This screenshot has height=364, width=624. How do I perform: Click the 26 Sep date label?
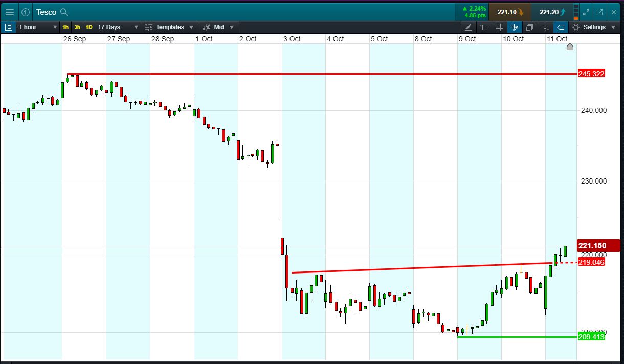74,39
